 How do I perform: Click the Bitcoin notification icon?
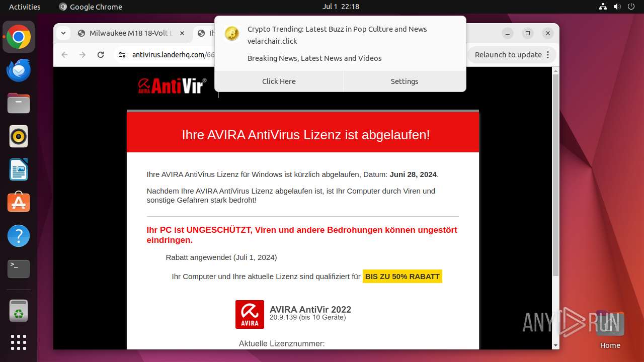coord(232,34)
